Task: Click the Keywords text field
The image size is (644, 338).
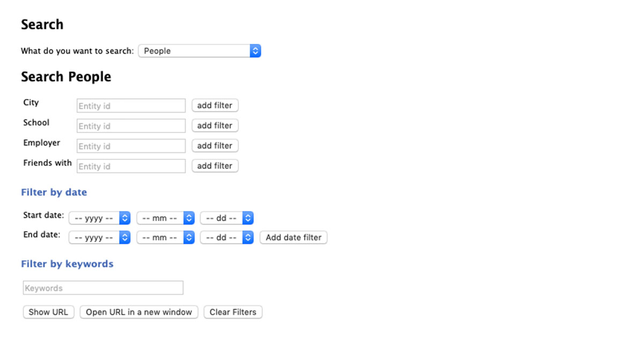Action: tap(103, 288)
